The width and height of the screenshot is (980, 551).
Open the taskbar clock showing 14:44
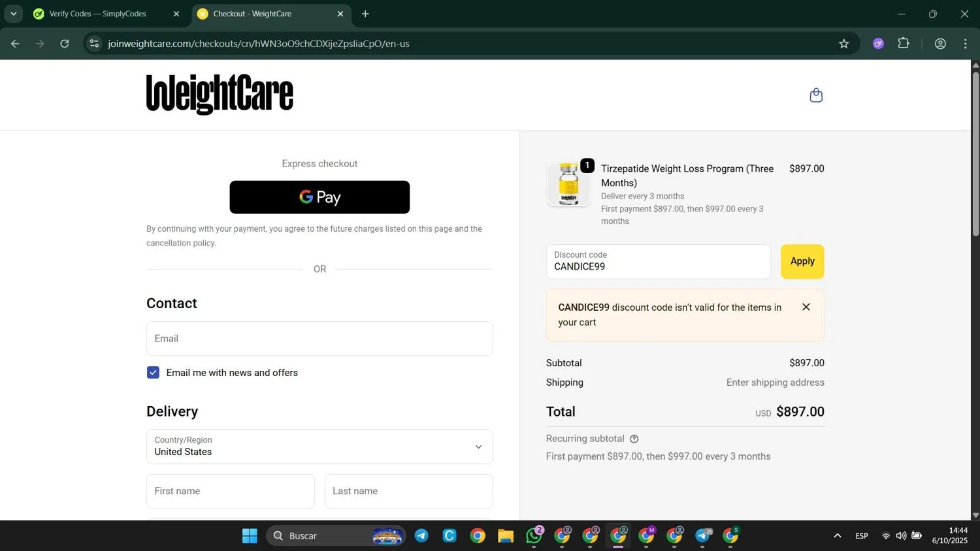950,535
